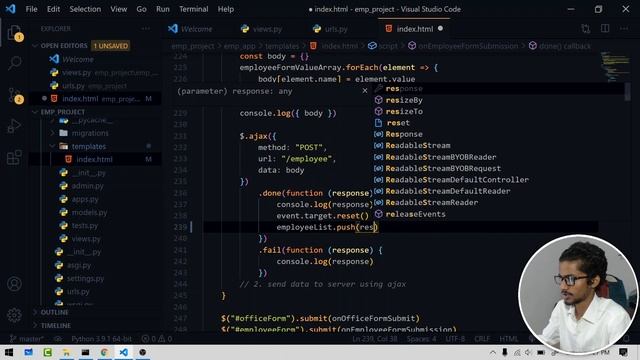Click the VS Code taskbar icon

(124, 352)
